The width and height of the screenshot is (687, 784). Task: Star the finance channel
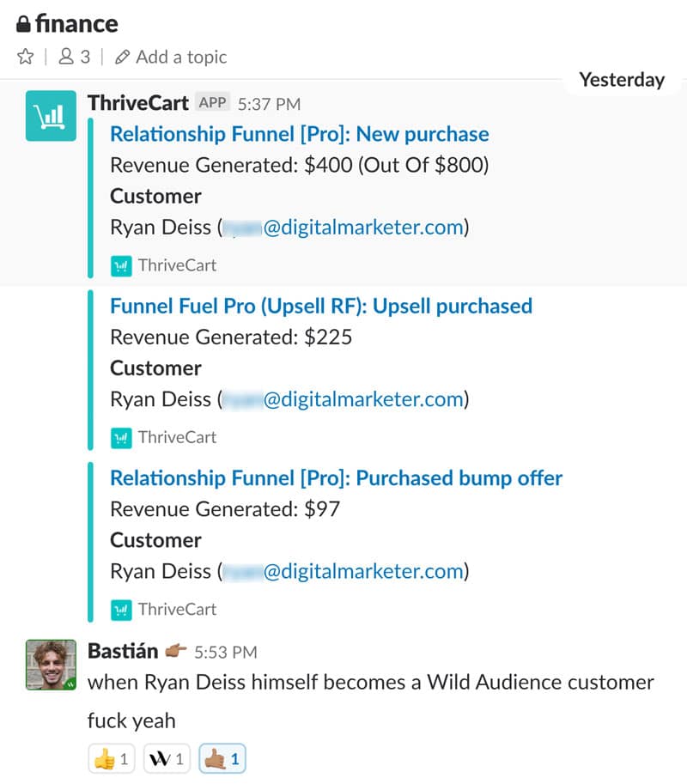tap(24, 58)
